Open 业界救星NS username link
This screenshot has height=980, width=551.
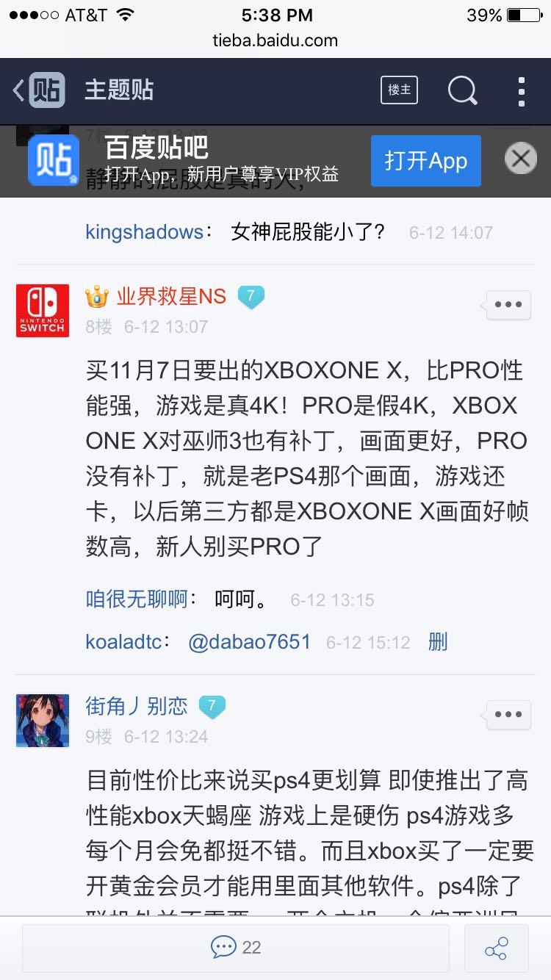click(x=171, y=297)
